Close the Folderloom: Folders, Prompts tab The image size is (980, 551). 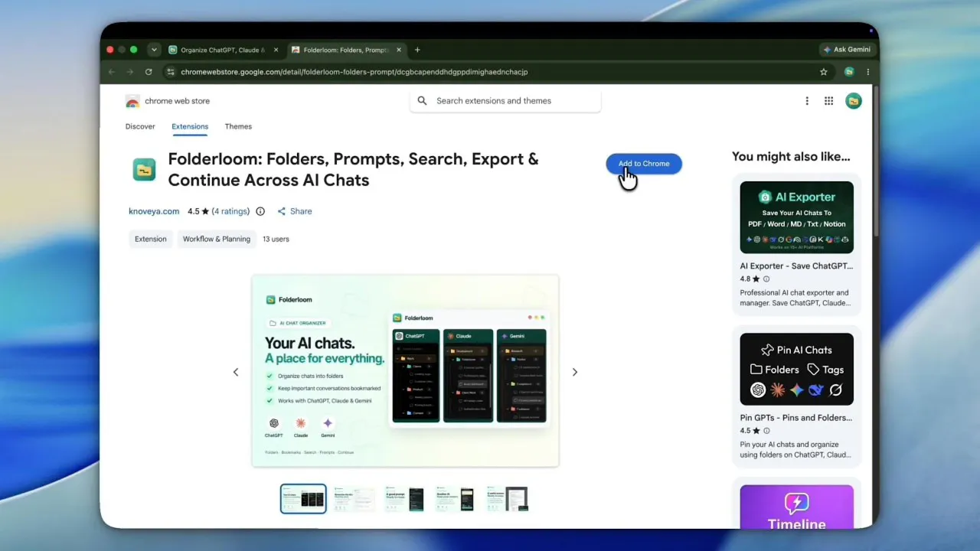coord(398,50)
